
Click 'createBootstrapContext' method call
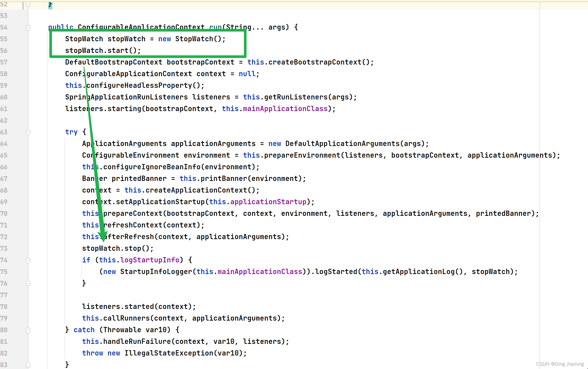pos(315,62)
